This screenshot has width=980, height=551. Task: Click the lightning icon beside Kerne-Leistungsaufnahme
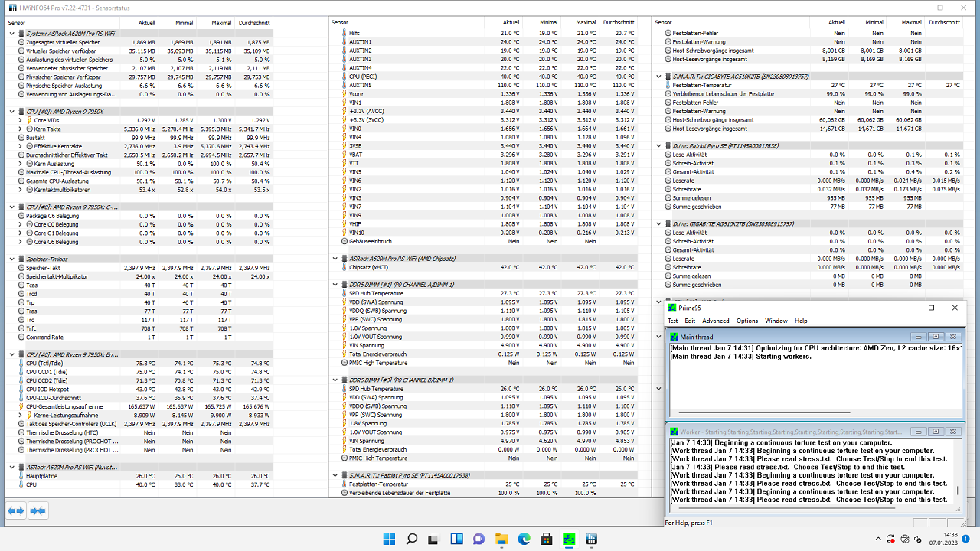(29, 415)
